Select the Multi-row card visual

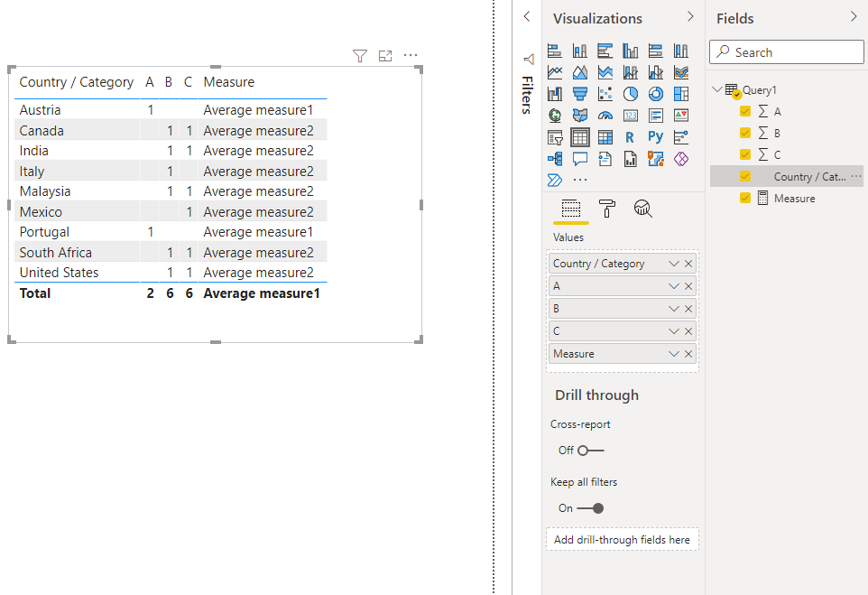coord(656,116)
